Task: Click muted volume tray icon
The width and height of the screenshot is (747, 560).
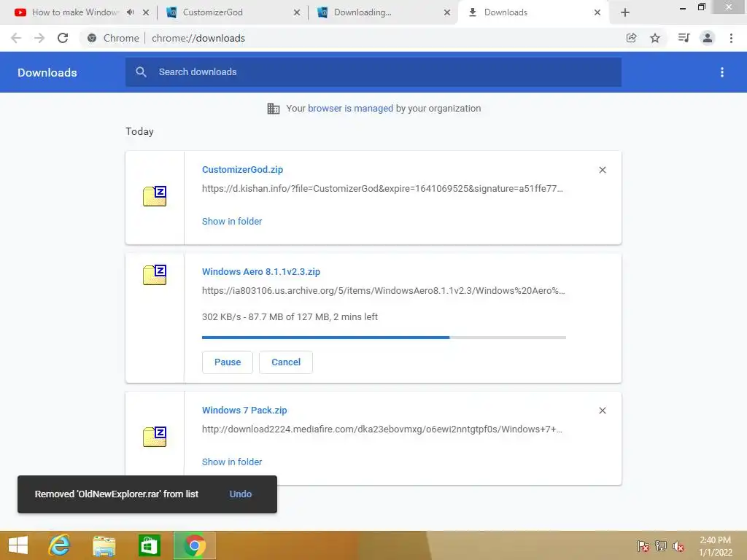Action: 678,545
